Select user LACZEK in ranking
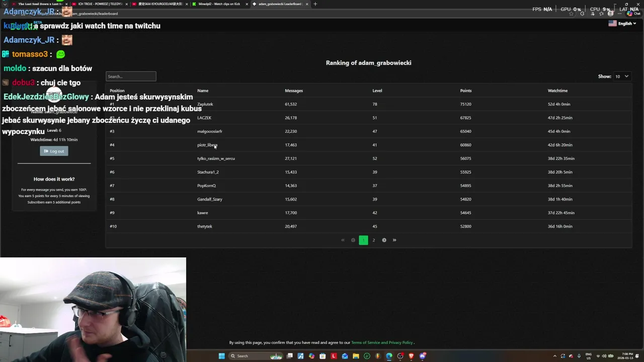 pyautogui.click(x=204, y=118)
